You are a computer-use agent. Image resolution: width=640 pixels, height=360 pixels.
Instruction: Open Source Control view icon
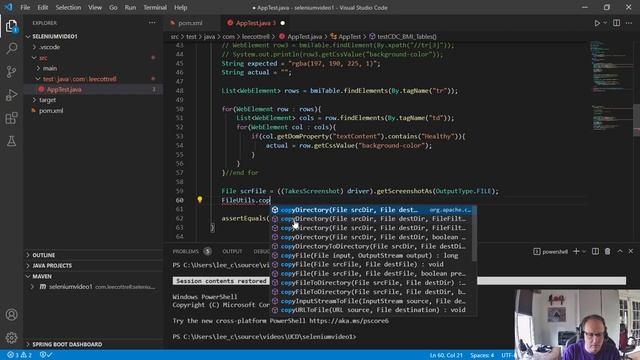coord(11,72)
